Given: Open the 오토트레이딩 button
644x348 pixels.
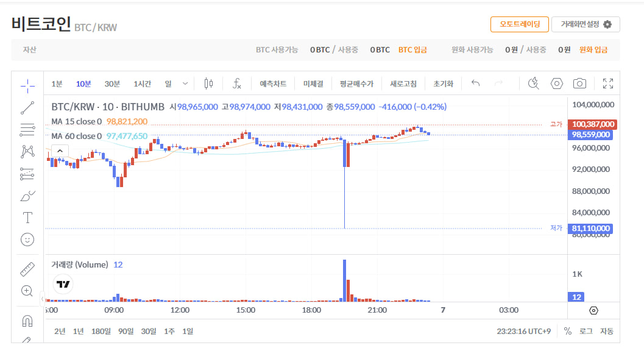Looking at the screenshot, I should click(520, 24).
